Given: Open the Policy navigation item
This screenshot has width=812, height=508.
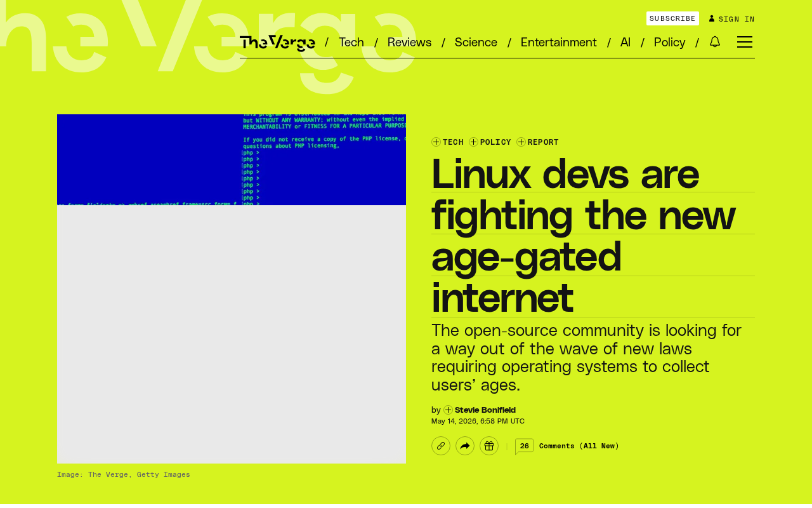Looking at the screenshot, I should pos(669,43).
